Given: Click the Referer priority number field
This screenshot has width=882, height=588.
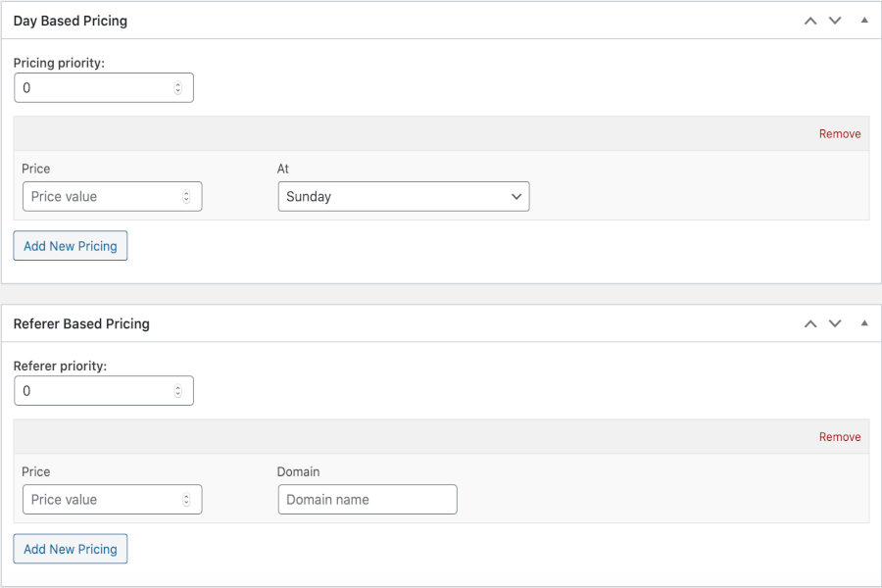Looking at the screenshot, I should click(x=104, y=390).
